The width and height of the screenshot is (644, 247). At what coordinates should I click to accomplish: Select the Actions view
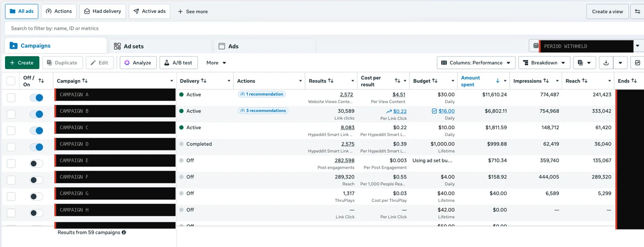59,11
